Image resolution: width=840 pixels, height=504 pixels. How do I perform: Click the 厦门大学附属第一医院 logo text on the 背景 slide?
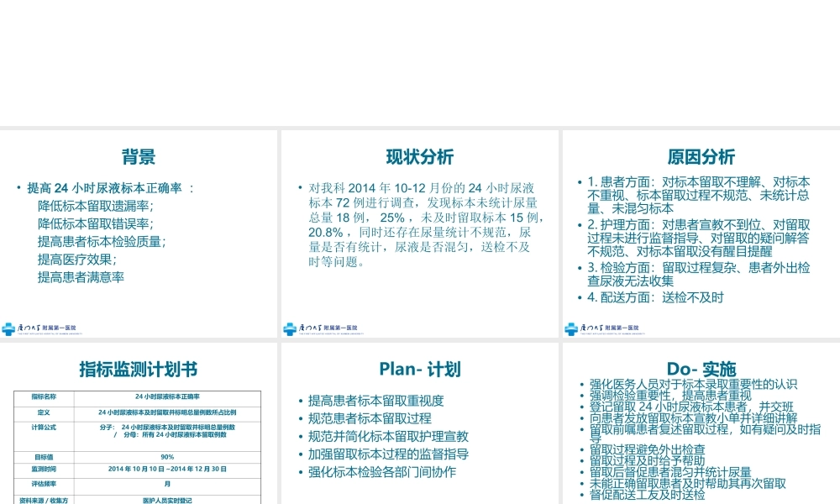46,328
